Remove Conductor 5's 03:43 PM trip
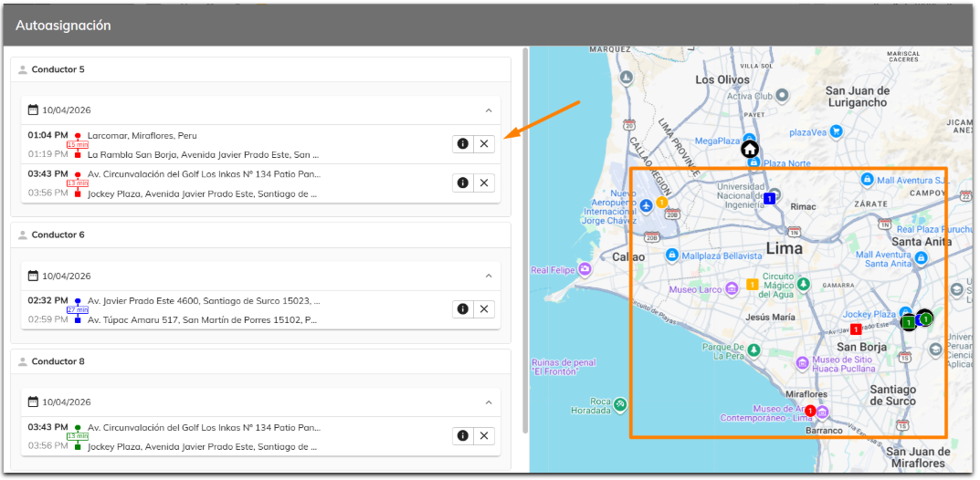This screenshot has width=980, height=480. (x=484, y=183)
